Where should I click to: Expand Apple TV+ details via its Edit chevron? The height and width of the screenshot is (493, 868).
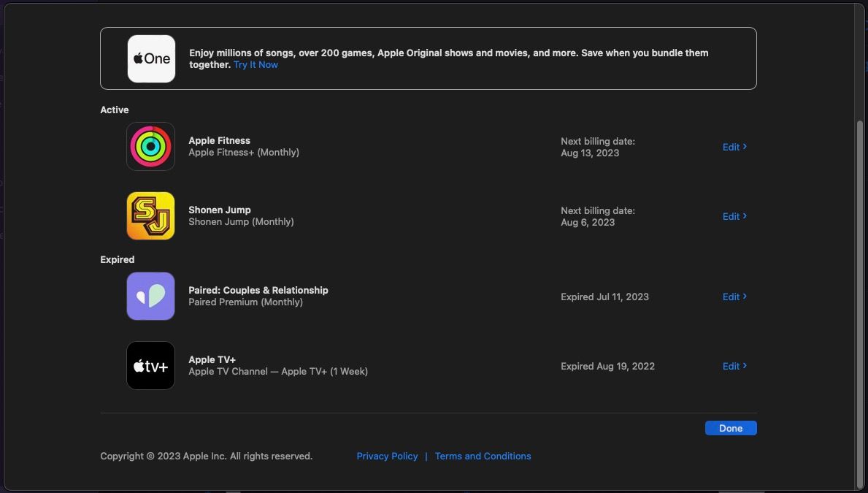point(744,366)
